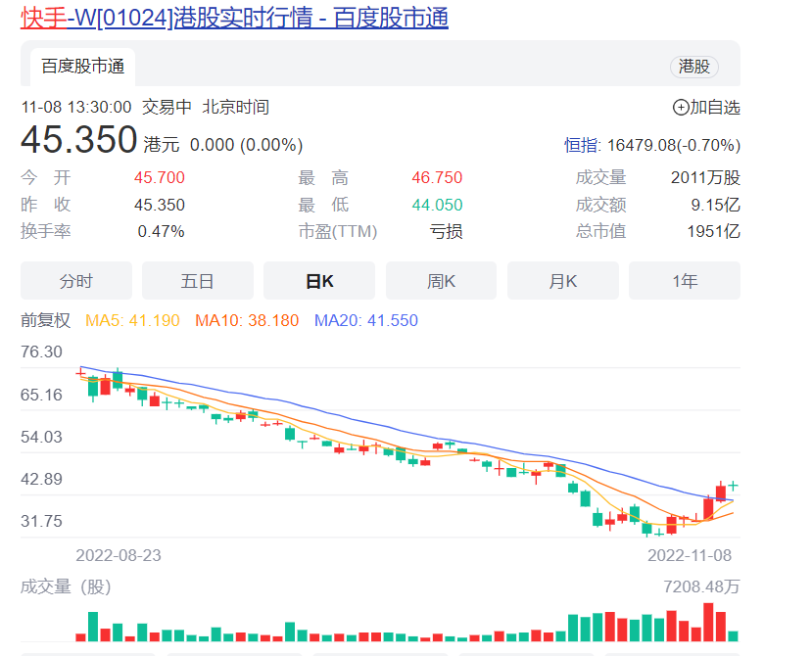Open the 恒指 index link
Screen dimensions: 812x656
tap(581, 145)
